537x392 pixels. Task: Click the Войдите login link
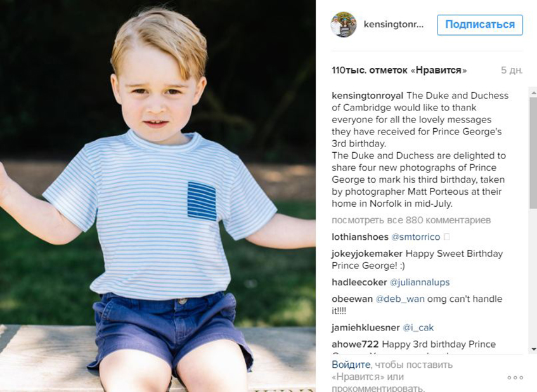pyautogui.click(x=351, y=365)
